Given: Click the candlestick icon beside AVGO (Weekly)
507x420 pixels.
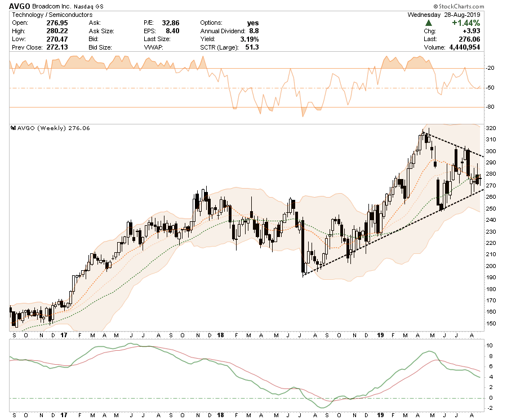Looking at the screenshot, I should coord(14,128).
